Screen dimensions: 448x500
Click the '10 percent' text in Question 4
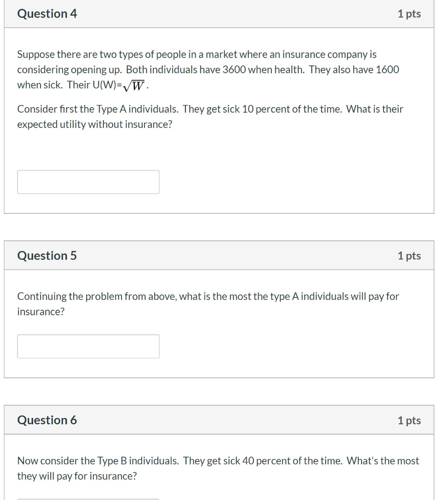pos(263,109)
